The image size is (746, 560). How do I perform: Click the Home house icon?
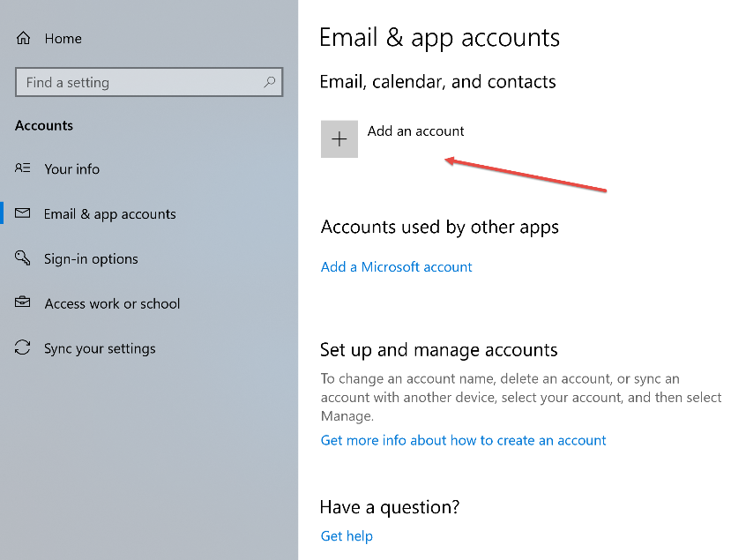click(23, 38)
